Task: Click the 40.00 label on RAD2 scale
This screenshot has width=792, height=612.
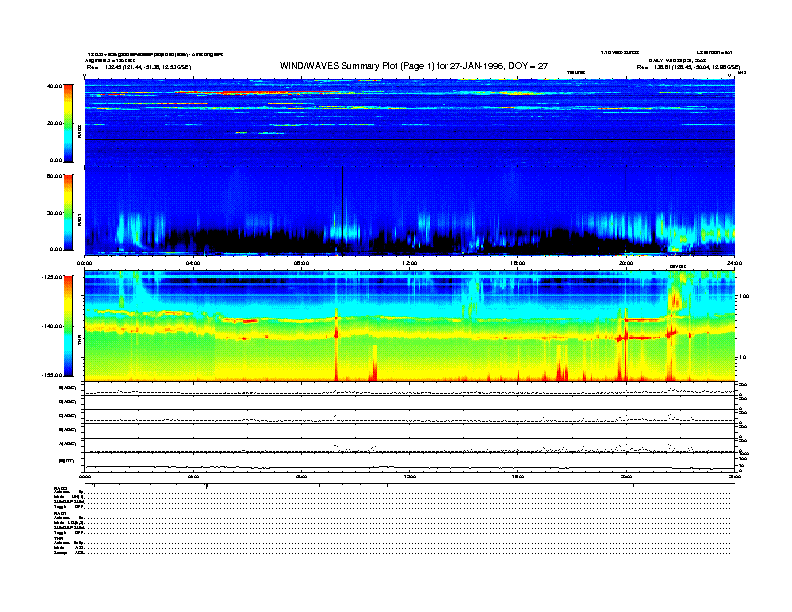Action: point(54,86)
